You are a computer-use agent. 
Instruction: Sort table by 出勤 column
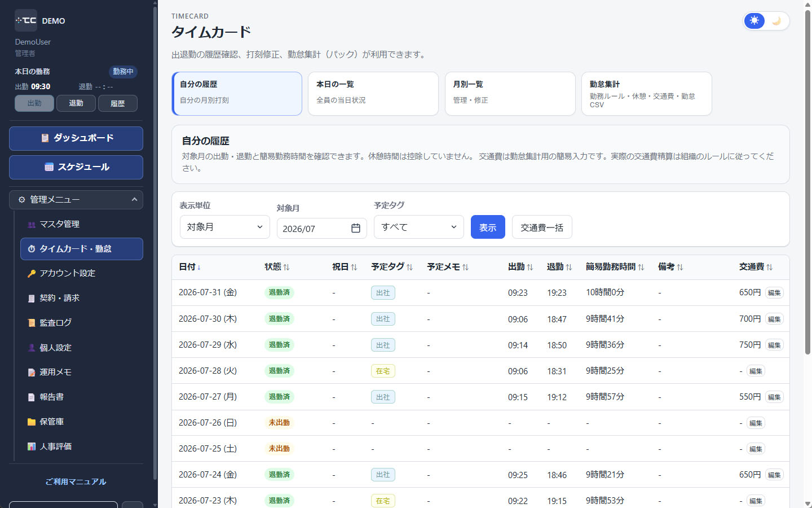click(x=520, y=267)
